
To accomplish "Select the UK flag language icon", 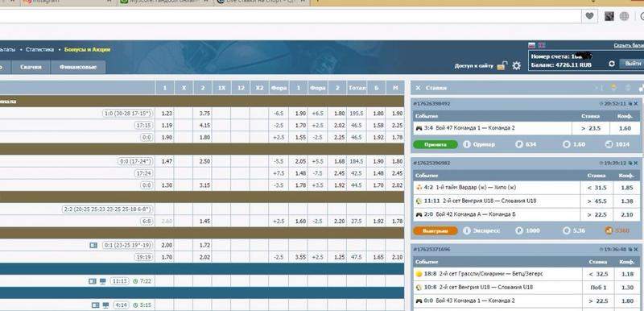I will 541,45.
